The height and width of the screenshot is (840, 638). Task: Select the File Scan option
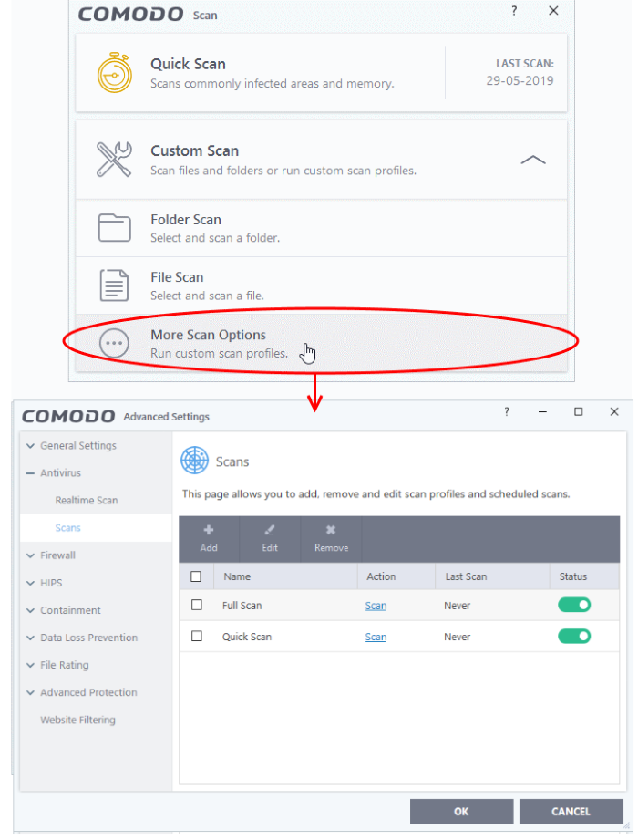(321, 285)
